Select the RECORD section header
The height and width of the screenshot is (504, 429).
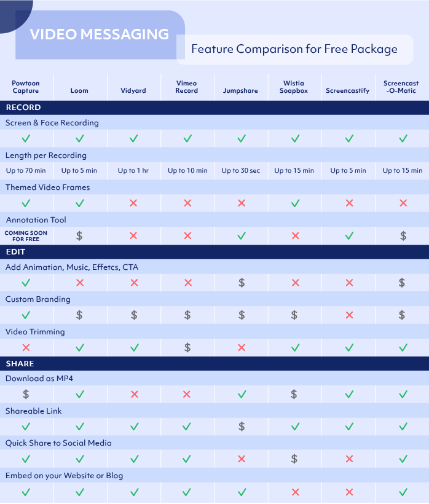click(x=23, y=108)
